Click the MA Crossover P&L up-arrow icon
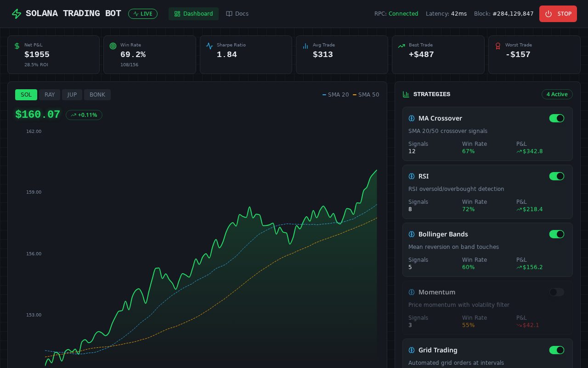588x368 pixels. [x=519, y=151]
